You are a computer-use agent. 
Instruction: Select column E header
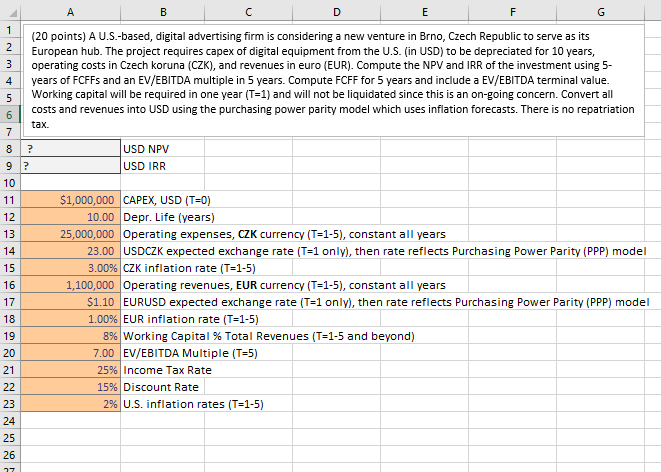click(x=425, y=12)
